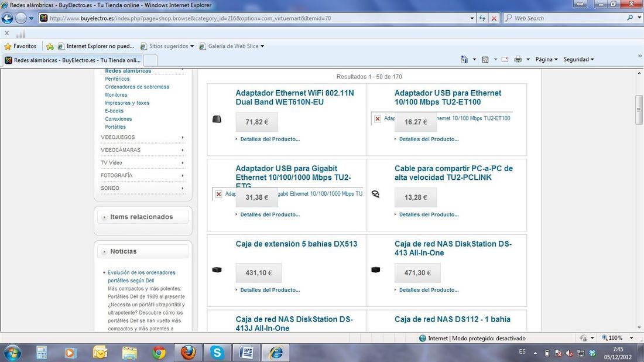Click the browser Forward arrow button

(21, 18)
